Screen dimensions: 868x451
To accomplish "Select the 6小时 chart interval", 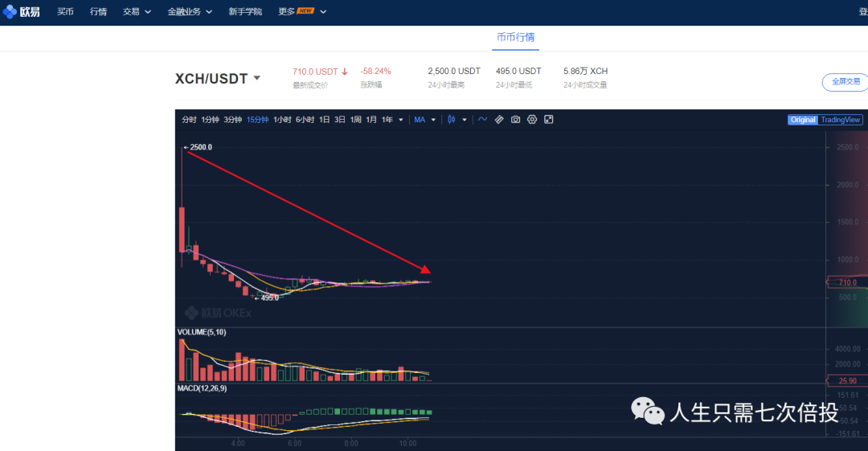I will [x=305, y=120].
